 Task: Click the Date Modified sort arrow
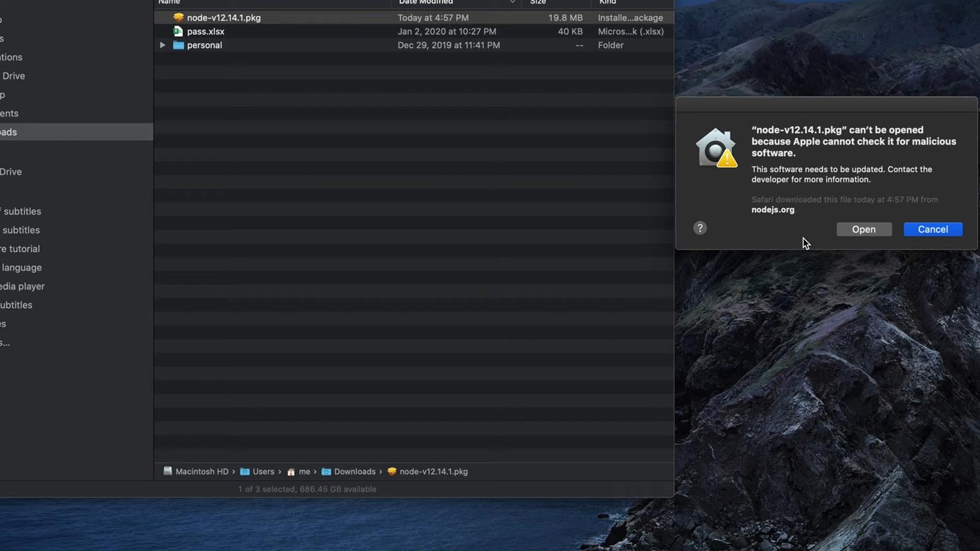[512, 3]
